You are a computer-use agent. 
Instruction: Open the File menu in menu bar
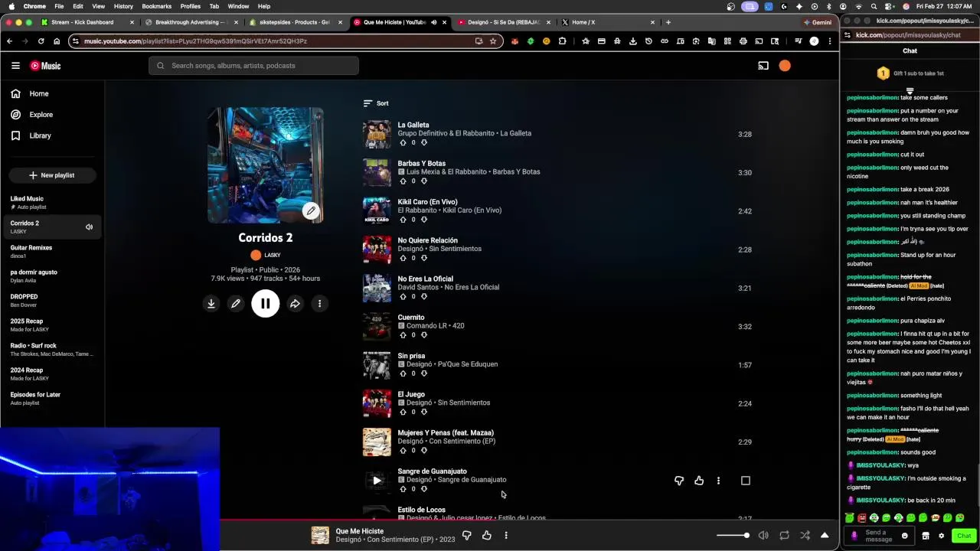[x=59, y=6]
